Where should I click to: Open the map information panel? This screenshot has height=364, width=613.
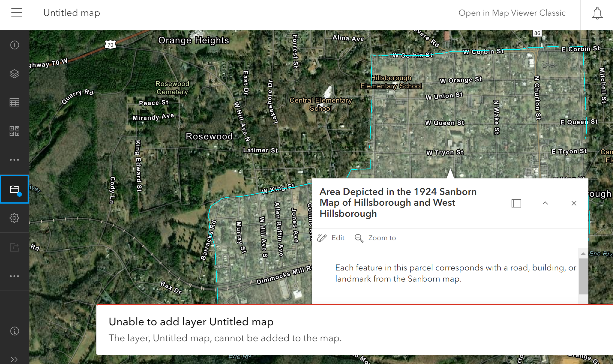[x=14, y=331]
